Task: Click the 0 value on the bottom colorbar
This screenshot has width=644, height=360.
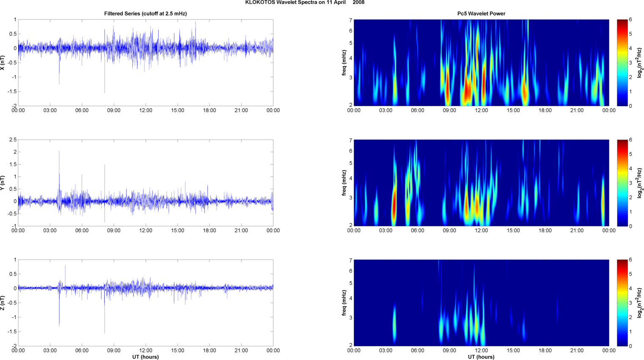Action: tap(630, 346)
